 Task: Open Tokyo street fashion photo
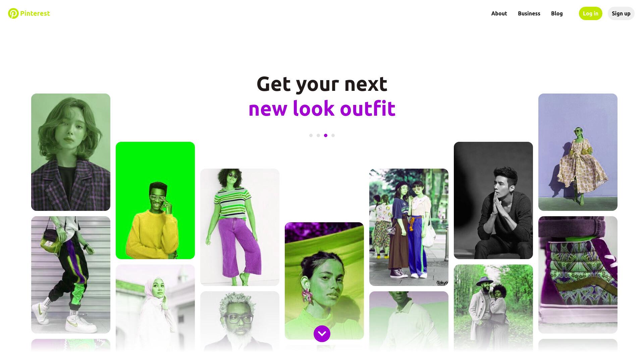(409, 227)
